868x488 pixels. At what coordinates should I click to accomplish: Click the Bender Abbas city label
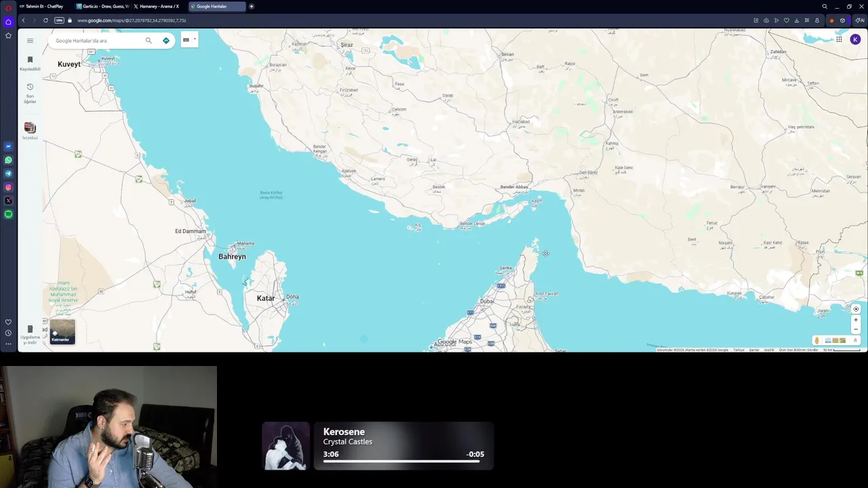pyautogui.click(x=514, y=187)
